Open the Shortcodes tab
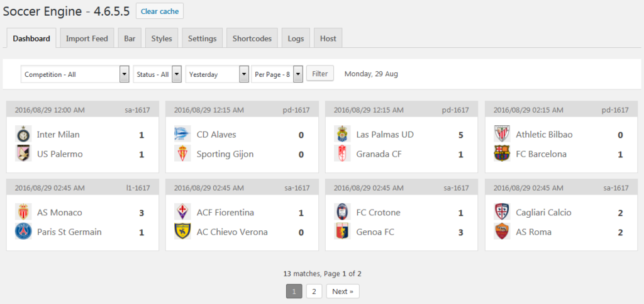The height and width of the screenshot is (304, 644). [x=252, y=38]
